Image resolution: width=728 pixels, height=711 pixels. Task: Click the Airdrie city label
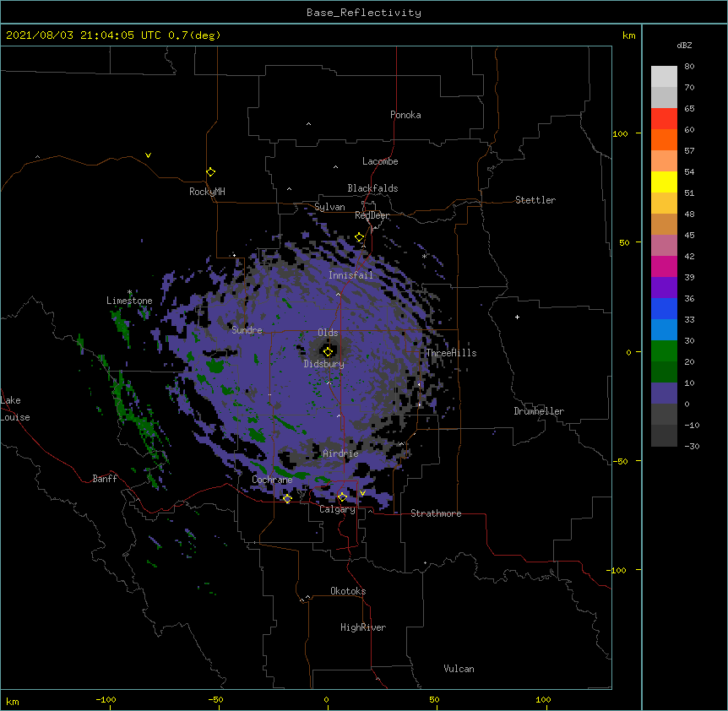(340, 453)
